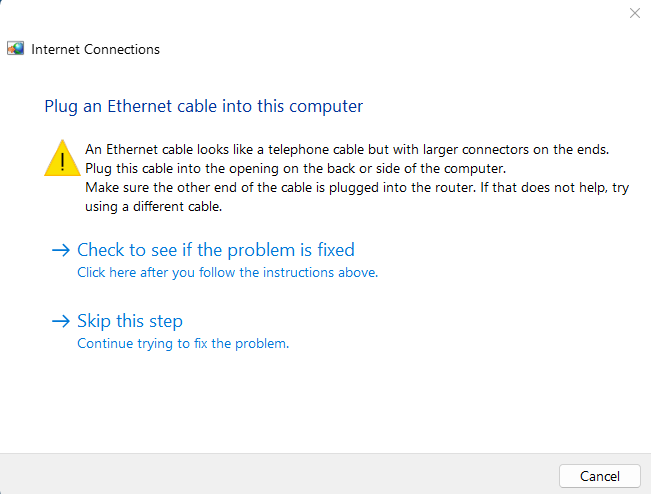Close the troubleshooter with the X button

[634, 13]
